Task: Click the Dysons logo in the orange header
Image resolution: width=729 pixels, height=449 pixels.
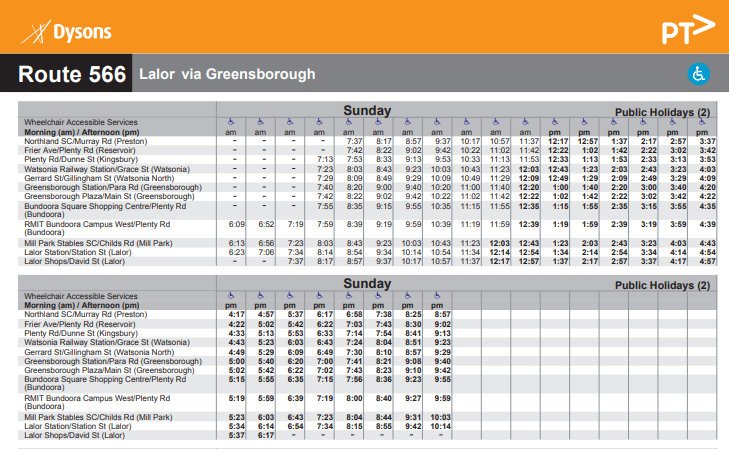Action: point(66,32)
